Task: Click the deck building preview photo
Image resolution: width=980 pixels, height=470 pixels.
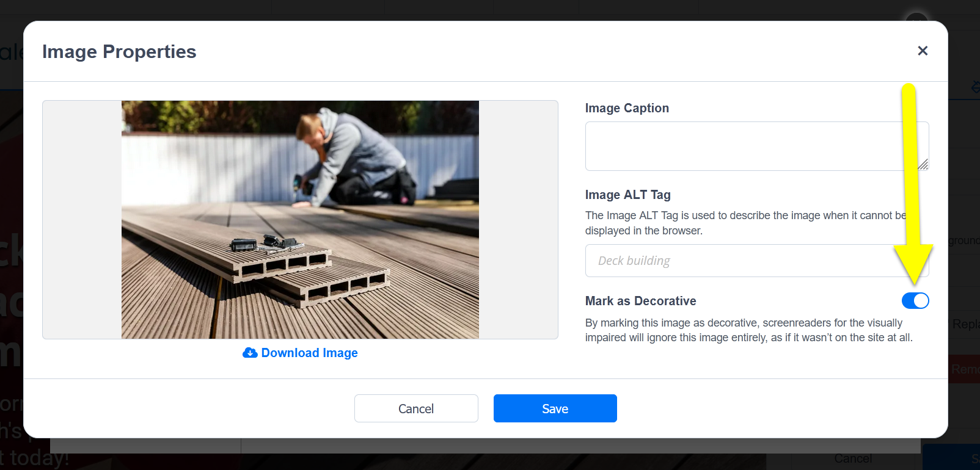Action: (x=300, y=220)
